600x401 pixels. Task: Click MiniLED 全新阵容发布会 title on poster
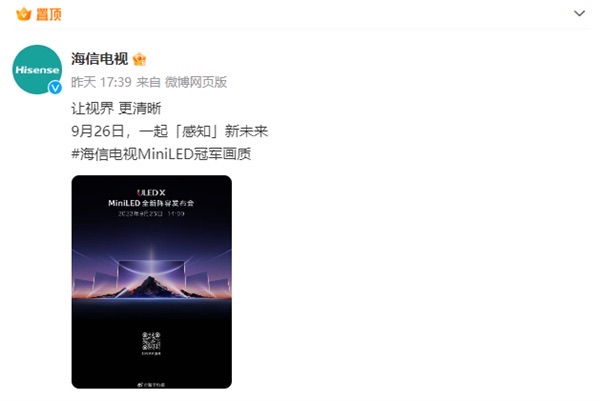(151, 203)
